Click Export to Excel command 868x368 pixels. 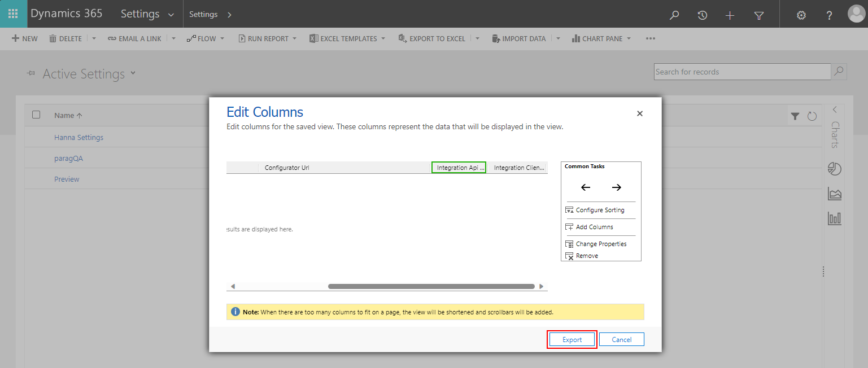pyautogui.click(x=432, y=38)
